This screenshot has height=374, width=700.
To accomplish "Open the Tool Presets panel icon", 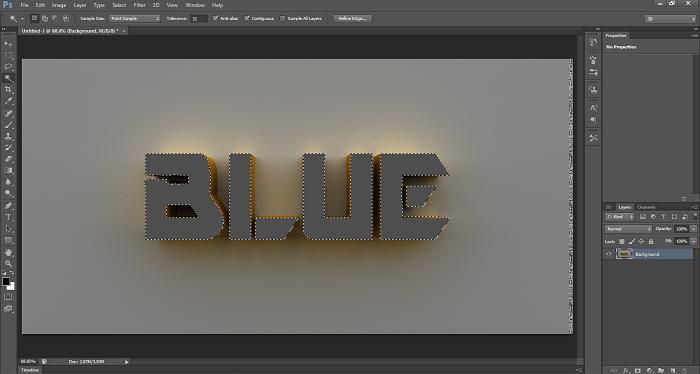I will pyautogui.click(x=593, y=138).
